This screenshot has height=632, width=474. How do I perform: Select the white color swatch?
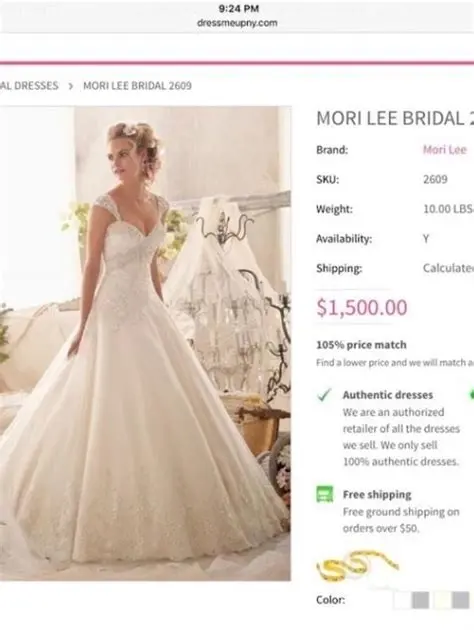pyautogui.click(x=401, y=600)
